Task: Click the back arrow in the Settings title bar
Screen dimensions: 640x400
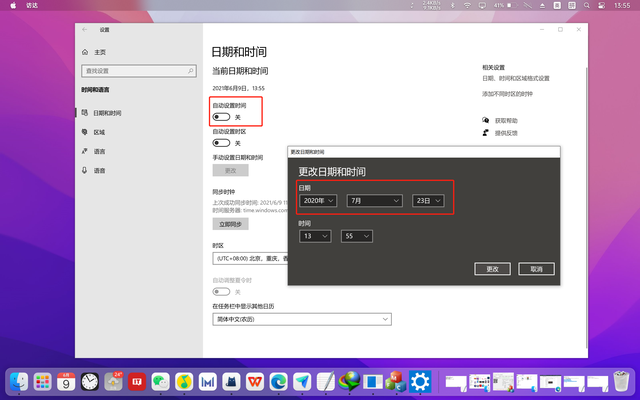Action: click(x=84, y=29)
